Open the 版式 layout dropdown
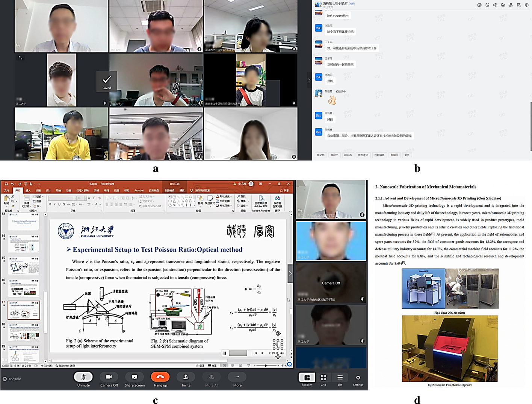The image size is (532, 404). point(38,196)
